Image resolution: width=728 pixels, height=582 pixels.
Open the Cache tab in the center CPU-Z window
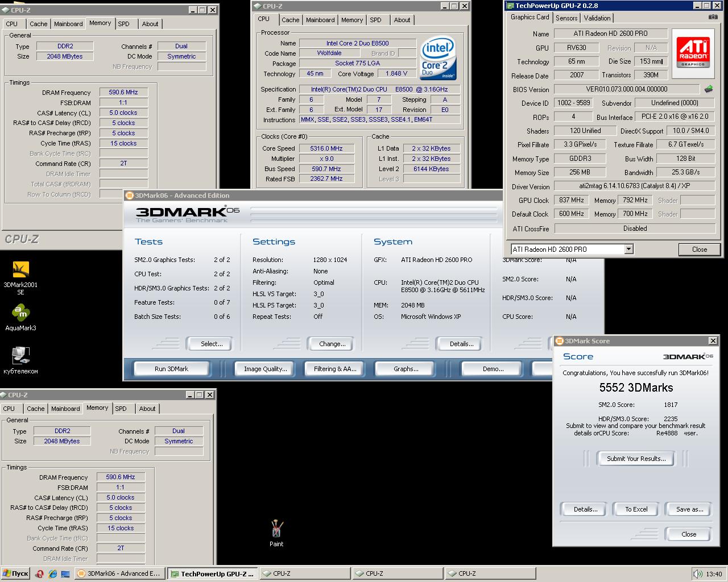(290, 20)
